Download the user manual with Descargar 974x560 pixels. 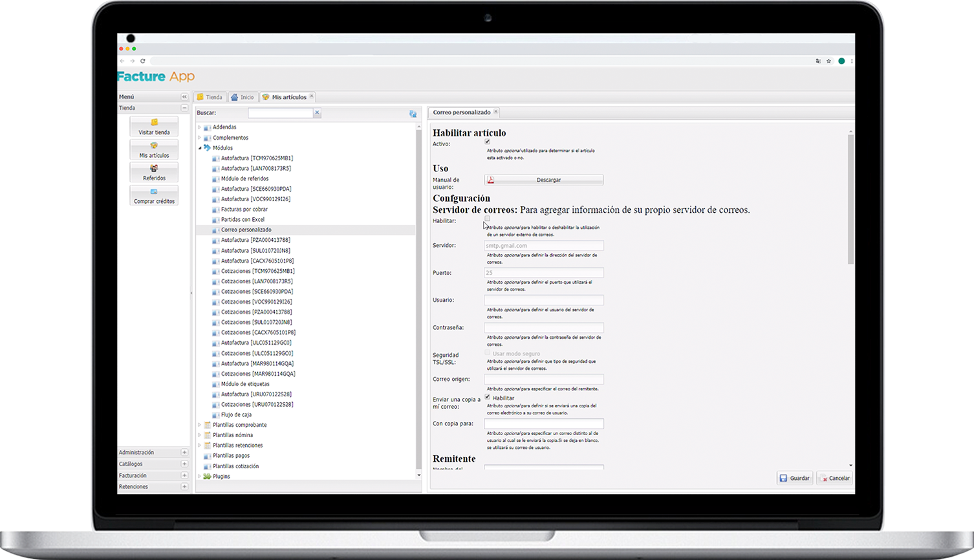[544, 180]
